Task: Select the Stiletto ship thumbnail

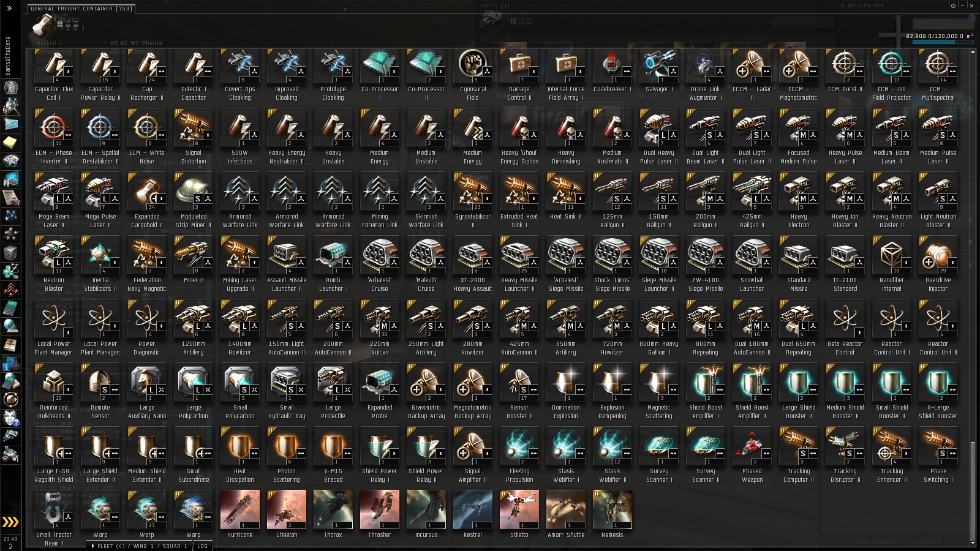Action: [x=519, y=509]
